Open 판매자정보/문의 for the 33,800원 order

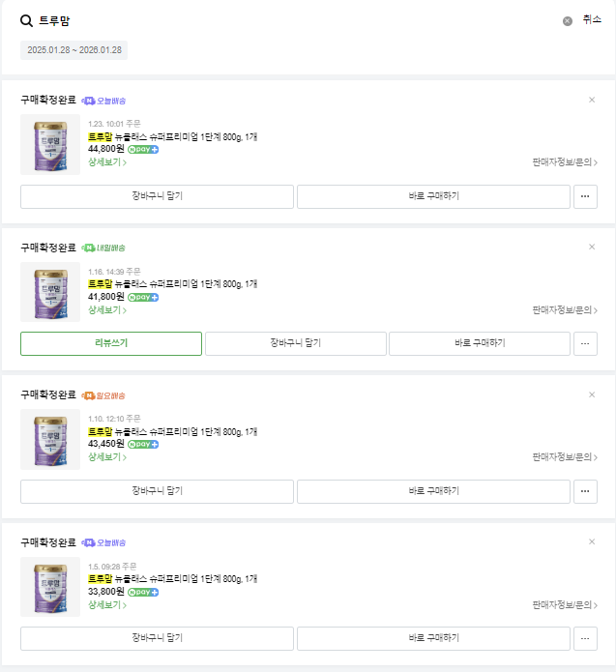[565, 605]
